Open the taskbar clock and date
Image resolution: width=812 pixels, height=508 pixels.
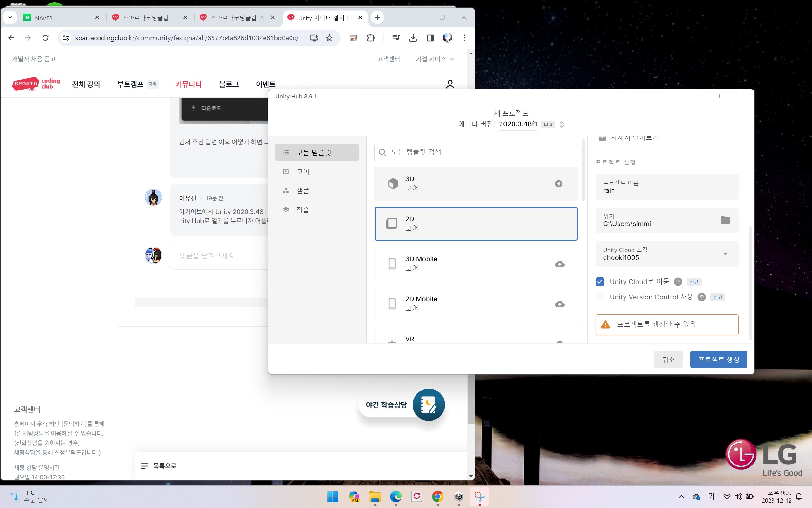click(x=776, y=497)
